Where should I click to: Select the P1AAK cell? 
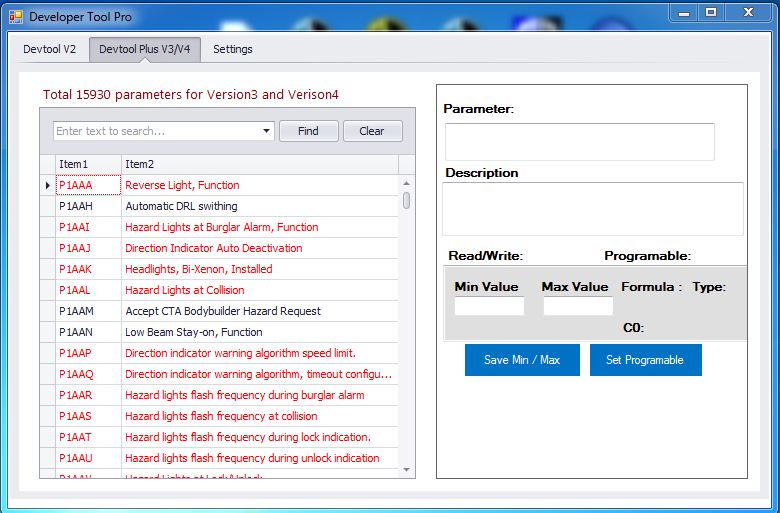pos(88,269)
